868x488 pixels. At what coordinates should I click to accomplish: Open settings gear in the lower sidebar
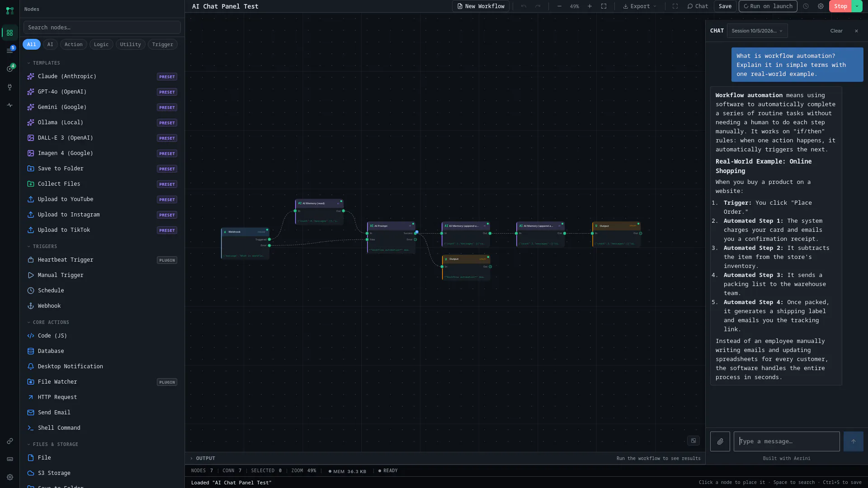pyautogui.click(x=9, y=477)
